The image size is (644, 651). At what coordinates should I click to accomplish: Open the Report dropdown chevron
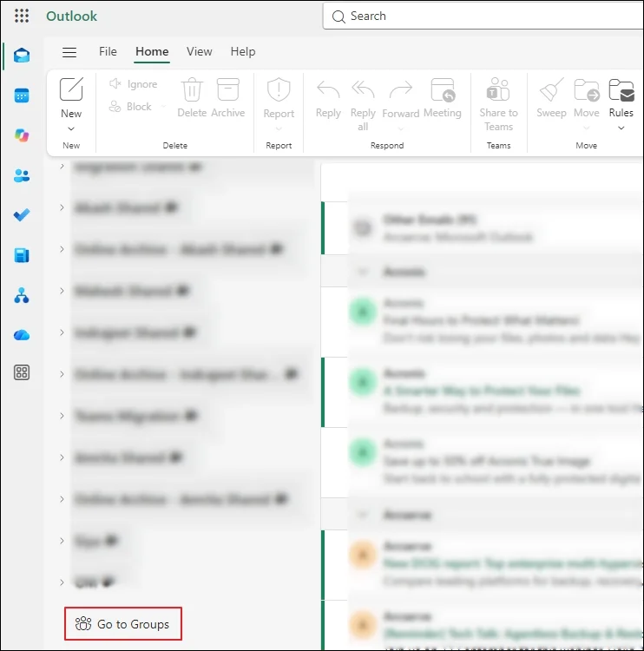[279, 128]
